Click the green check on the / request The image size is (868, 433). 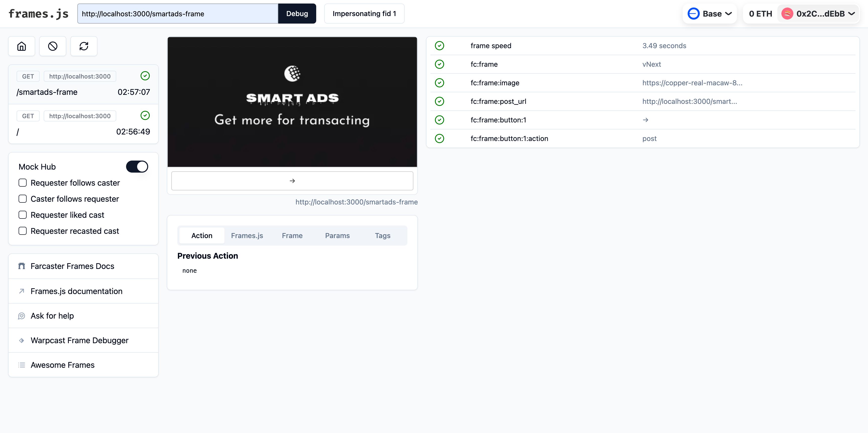click(x=145, y=116)
